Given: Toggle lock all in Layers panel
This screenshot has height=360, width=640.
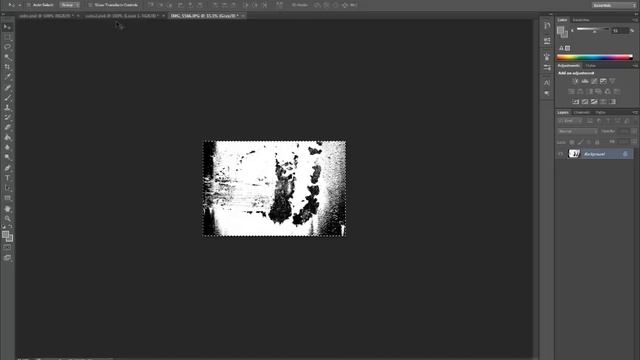Looking at the screenshot, I should pyautogui.click(x=597, y=142).
